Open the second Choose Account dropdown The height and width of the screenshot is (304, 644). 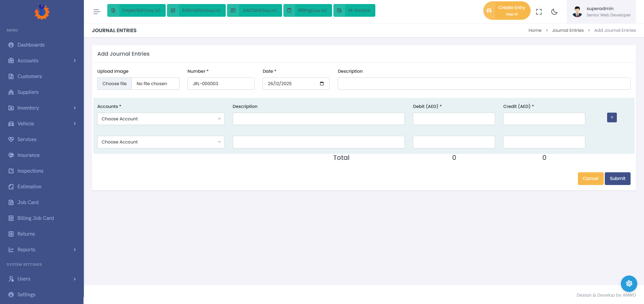tap(161, 142)
